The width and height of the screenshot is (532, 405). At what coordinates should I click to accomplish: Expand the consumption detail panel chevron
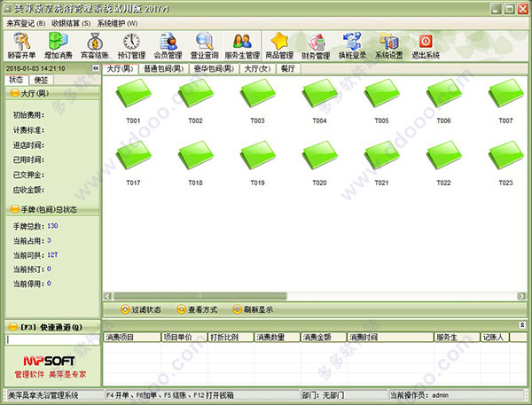click(x=522, y=325)
